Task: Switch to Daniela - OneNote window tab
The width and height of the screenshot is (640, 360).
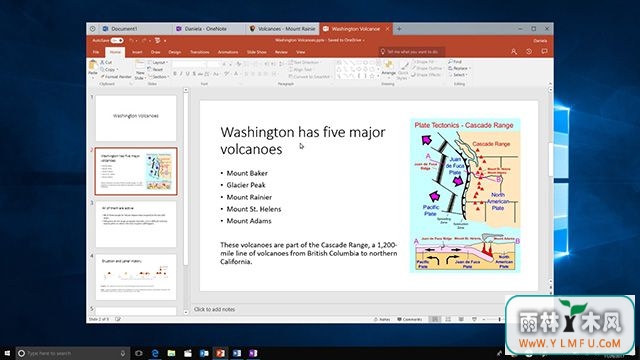Action: click(x=209, y=29)
